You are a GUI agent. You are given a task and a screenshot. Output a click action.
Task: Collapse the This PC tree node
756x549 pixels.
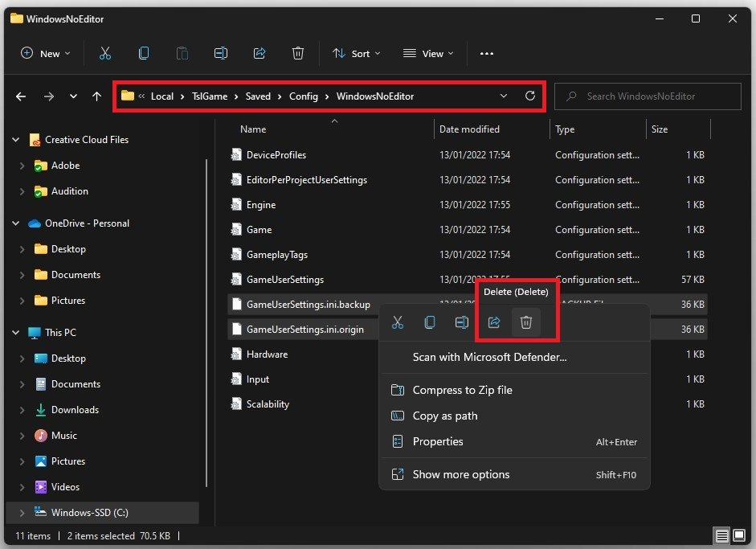tap(16, 332)
